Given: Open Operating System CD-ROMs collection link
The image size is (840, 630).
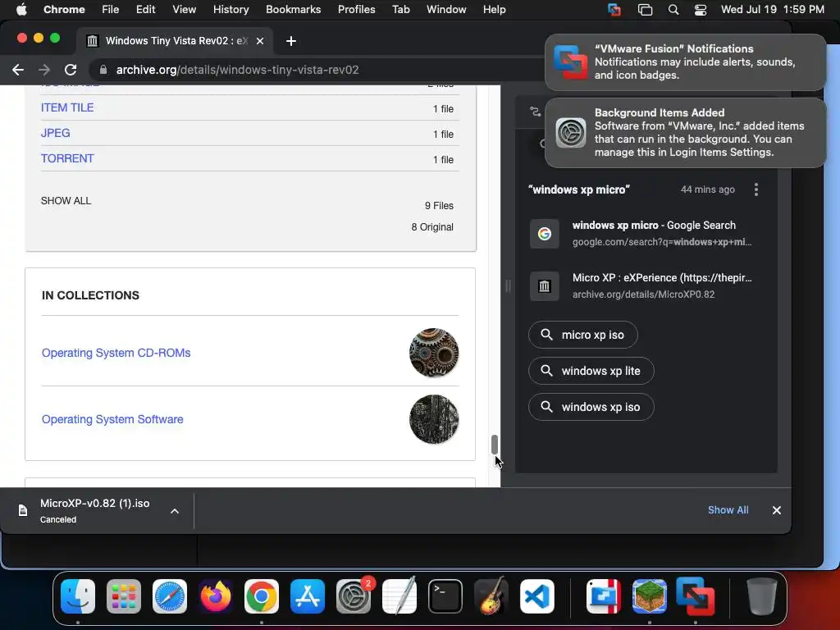Looking at the screenshot, I should pos(116,353).
